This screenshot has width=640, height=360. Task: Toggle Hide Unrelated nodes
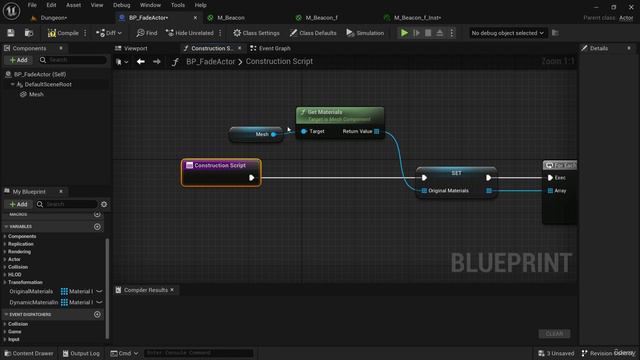click(x=190, y=33)
